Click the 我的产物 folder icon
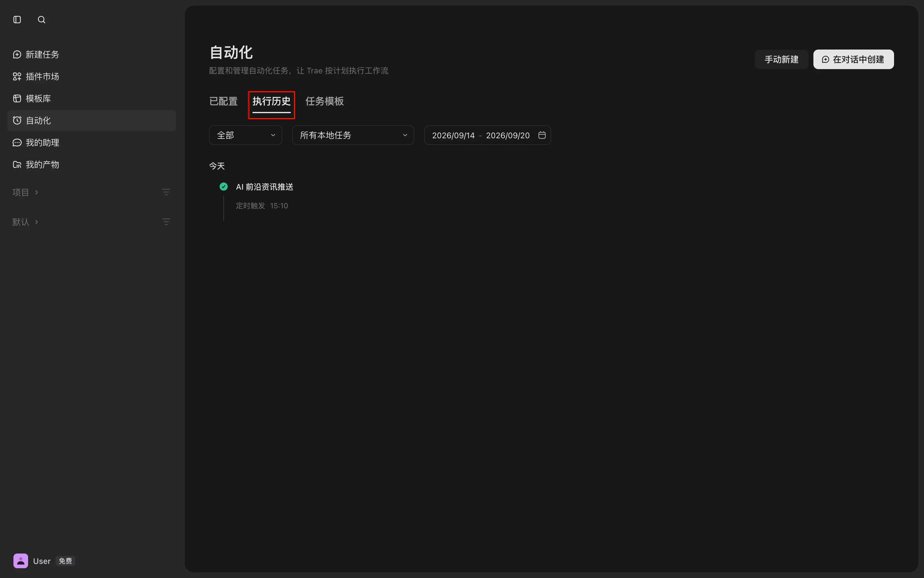This screenshot has height=578, width=924. coord(17,165)
